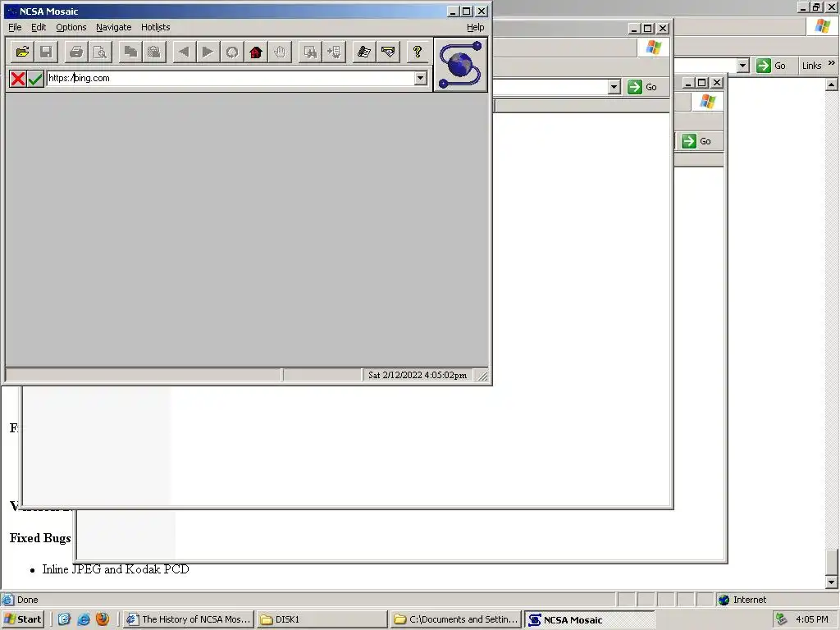840x630 pixels.
Task: Open the File menu
Action: (15, 27)
